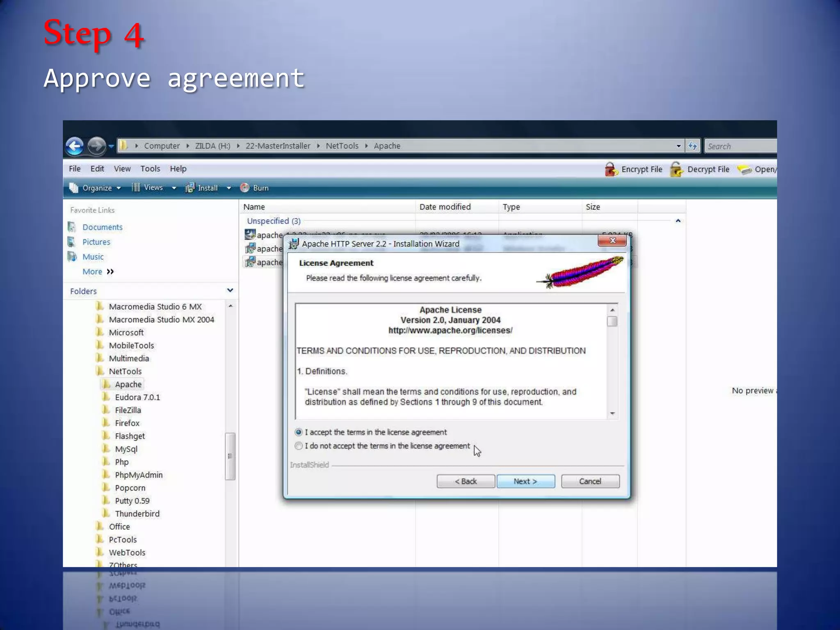Open the Views dropdown arrow
This screenshot has width=840, height=630.
click(174, 188)
